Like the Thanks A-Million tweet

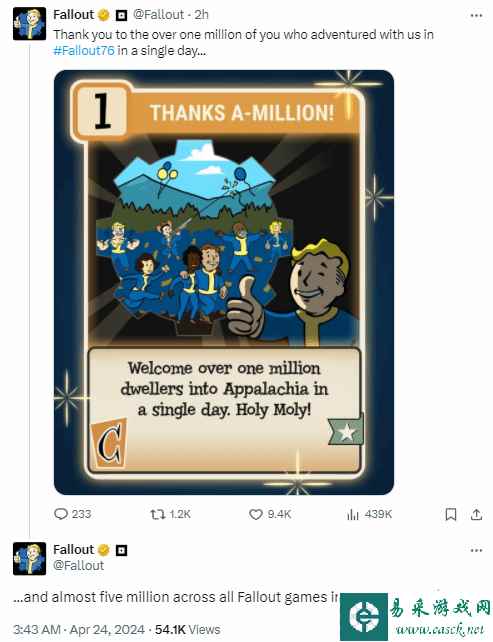click(x=270, y=514)
